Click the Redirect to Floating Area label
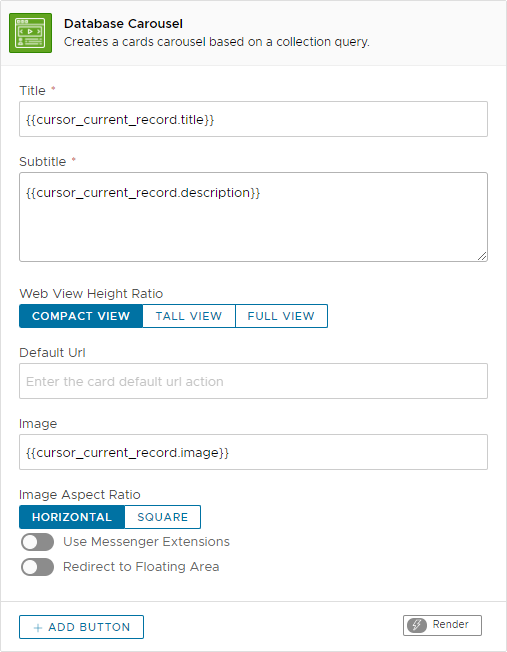The height and width of the screenshot is (652, 507). (x=141, y=567)
